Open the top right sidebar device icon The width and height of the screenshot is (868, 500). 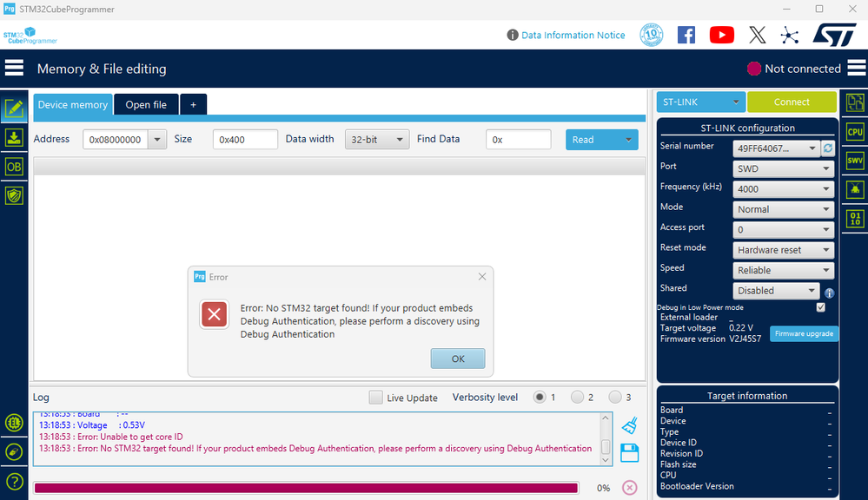(x=855, y=103)
